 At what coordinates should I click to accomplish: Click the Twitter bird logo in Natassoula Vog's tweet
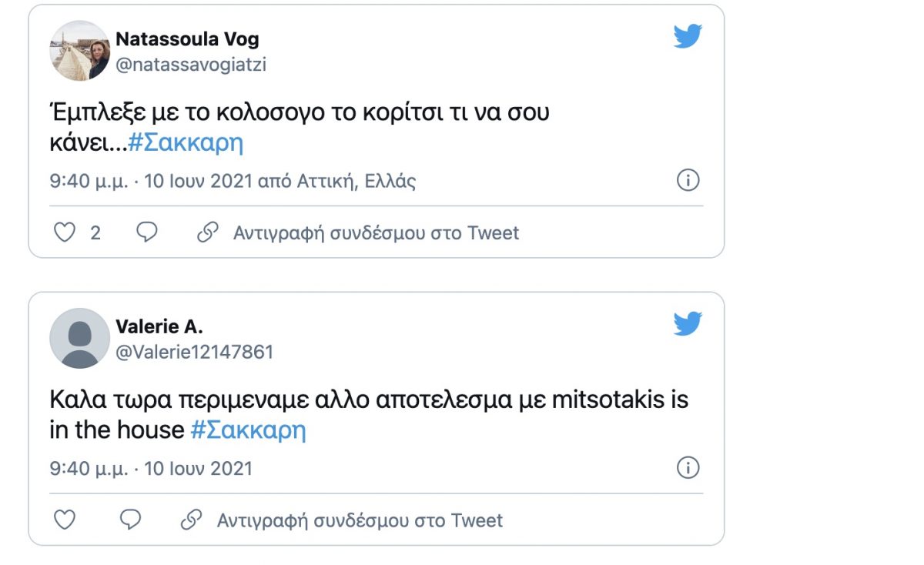click(x=688, y=36)
